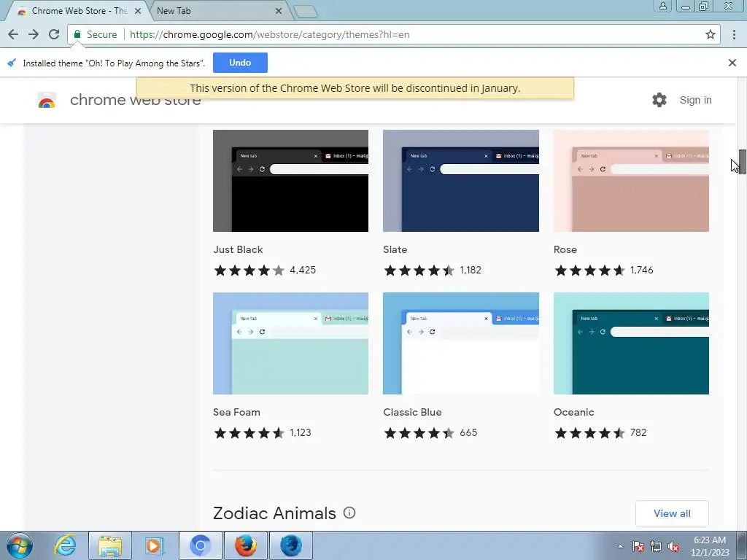Click the Zodiac Animals section heading
The image size is (747, 560).
tap(274, 513)
